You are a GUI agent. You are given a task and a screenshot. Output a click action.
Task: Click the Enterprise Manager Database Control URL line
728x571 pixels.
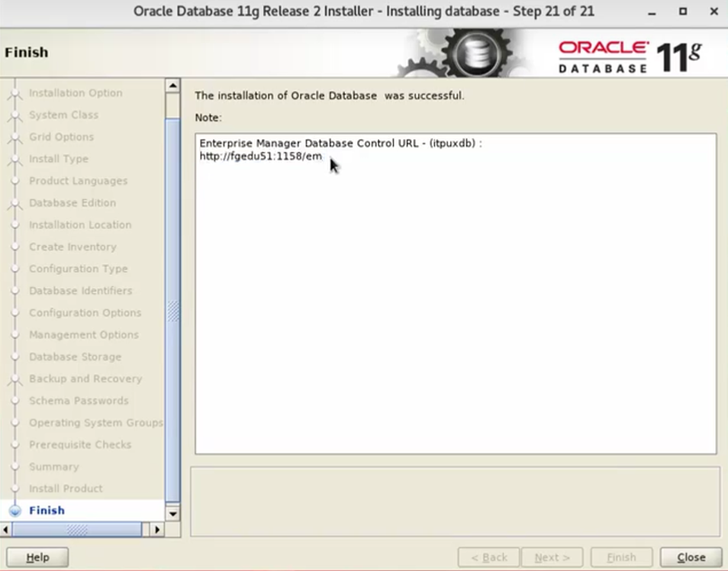pos(341,144)
